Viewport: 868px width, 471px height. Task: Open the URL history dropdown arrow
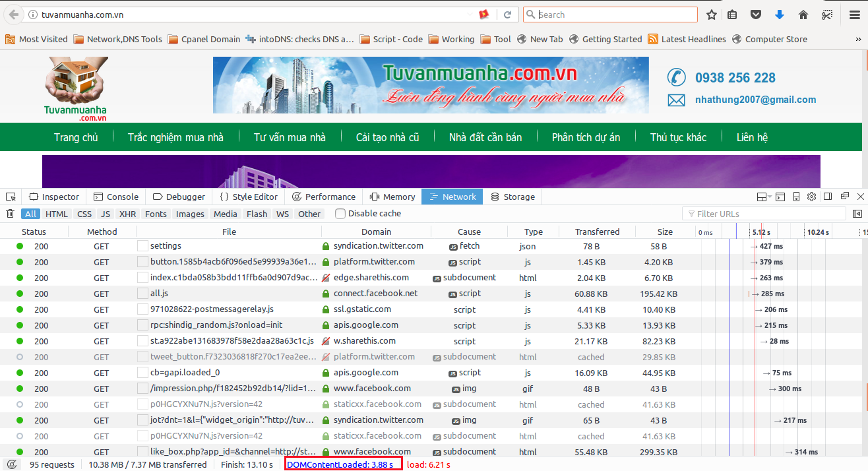469,15
